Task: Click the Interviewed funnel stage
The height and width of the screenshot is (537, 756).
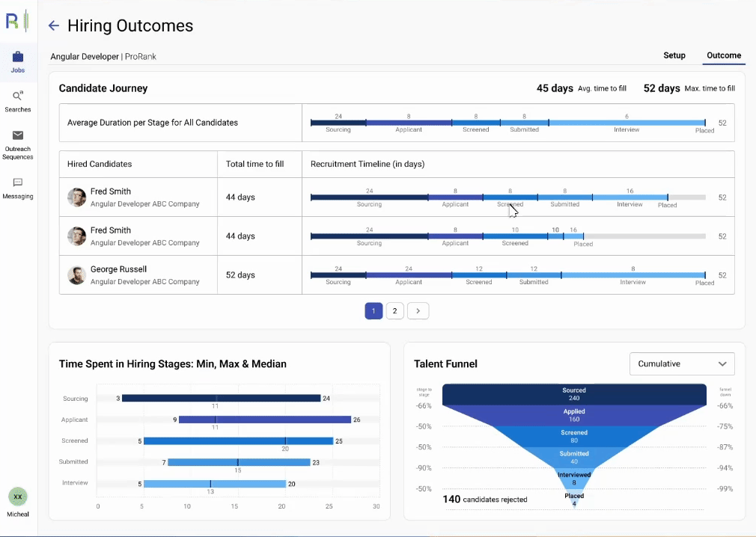Action: click(x=574, y=477)
